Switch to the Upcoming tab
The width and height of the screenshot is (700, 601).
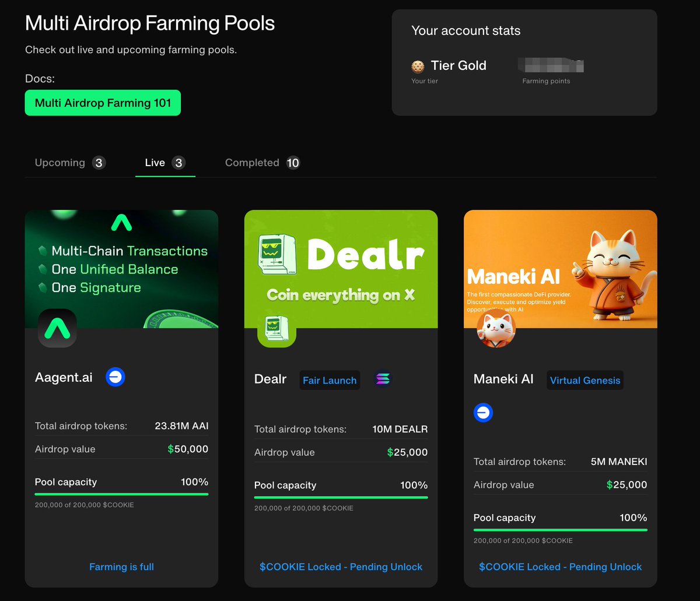coord(70,163)
